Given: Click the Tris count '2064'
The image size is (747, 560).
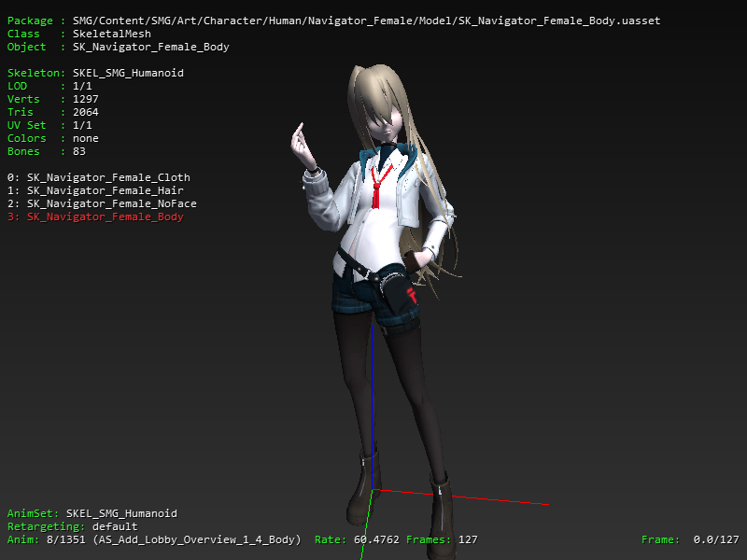Looking at the screenshot, I should click(x=85, y=112).
